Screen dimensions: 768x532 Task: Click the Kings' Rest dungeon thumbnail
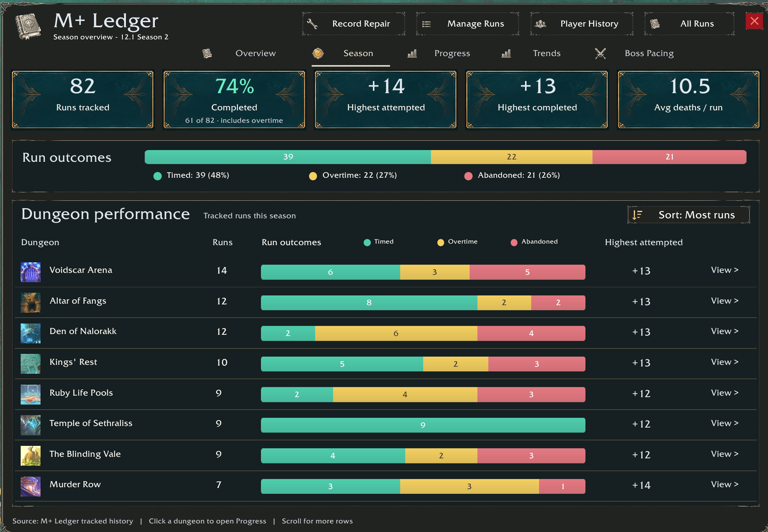click(x=30, y=364)
